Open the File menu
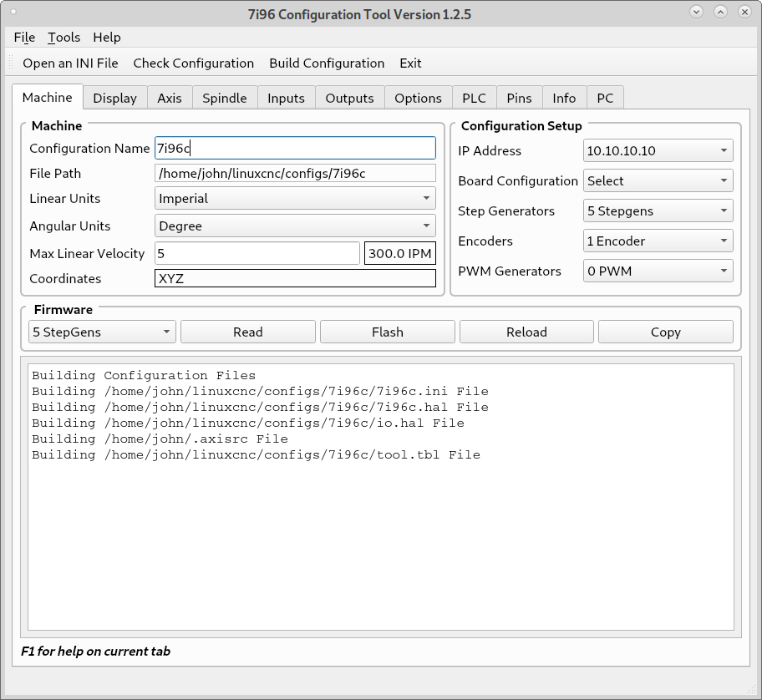 coord(24,38)
